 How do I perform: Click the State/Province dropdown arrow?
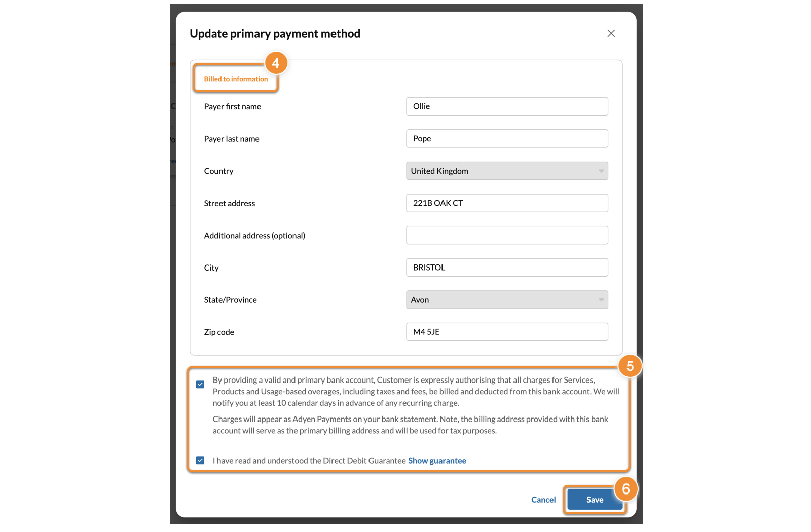[x=601, y=300]
